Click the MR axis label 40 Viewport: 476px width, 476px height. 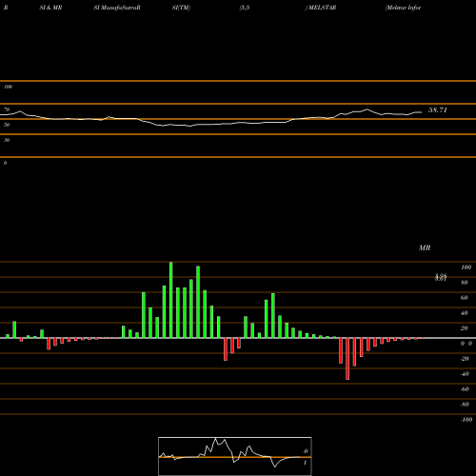click(x=465, y=313)
